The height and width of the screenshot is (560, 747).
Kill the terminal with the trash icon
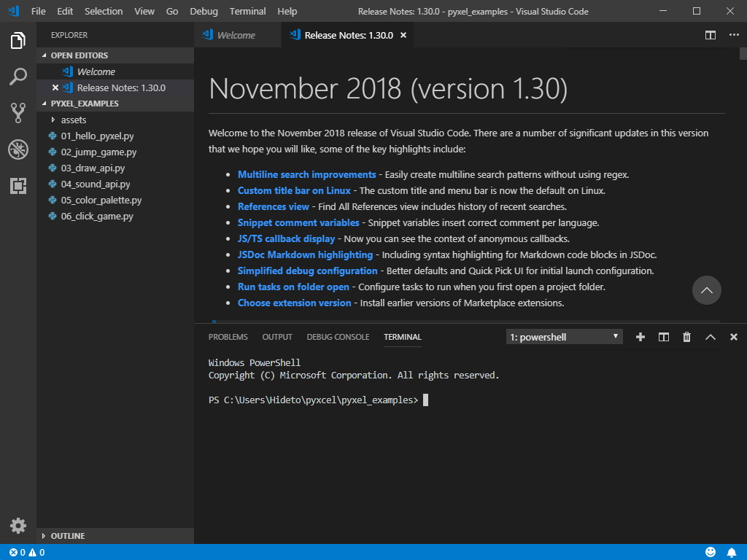pos(686,337)
